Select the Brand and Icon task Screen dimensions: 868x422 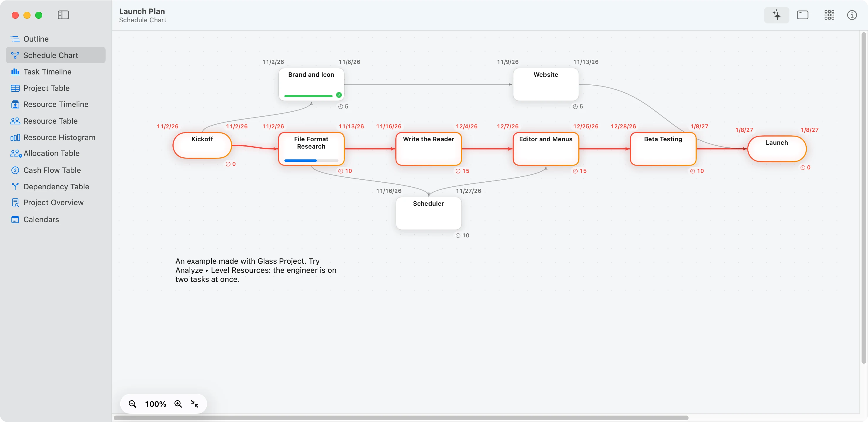click(x=311, y=84)
